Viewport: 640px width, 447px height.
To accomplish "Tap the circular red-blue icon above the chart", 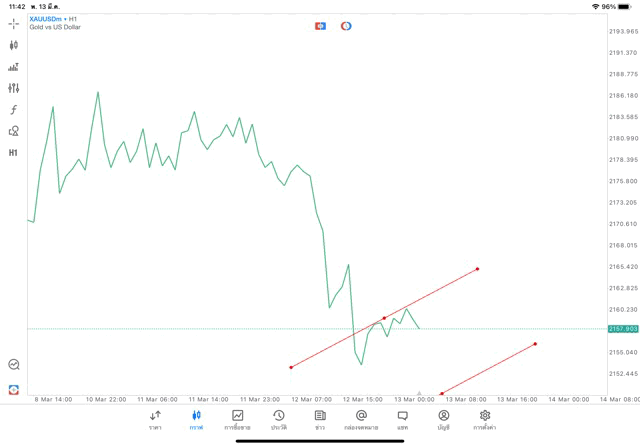I will click(346, 26).
